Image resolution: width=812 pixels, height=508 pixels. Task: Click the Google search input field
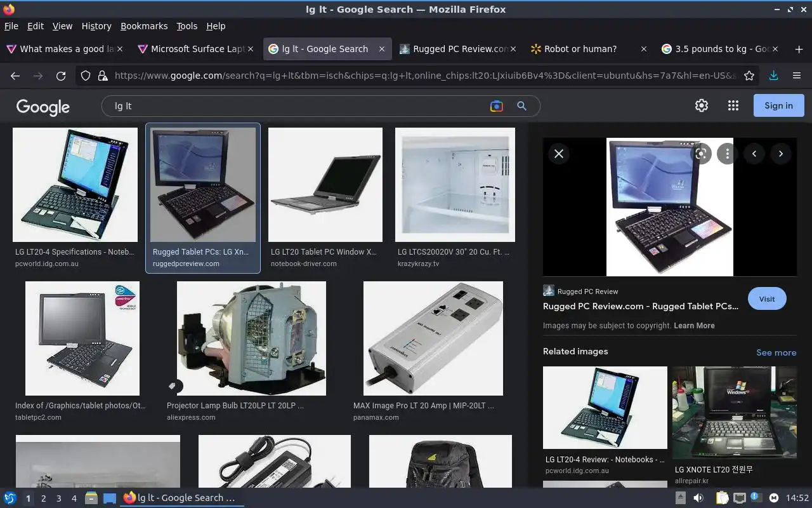pos(298,106)
